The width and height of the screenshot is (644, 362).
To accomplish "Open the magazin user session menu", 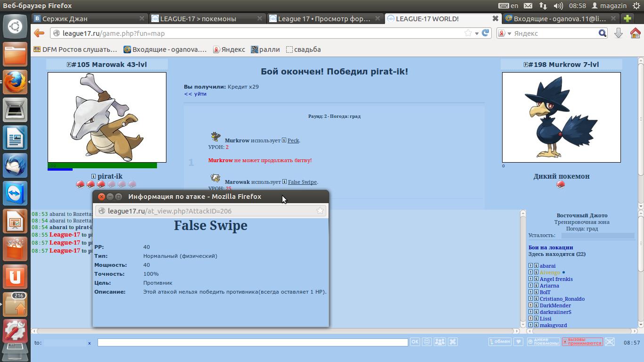I will click(x=609, y=6).
